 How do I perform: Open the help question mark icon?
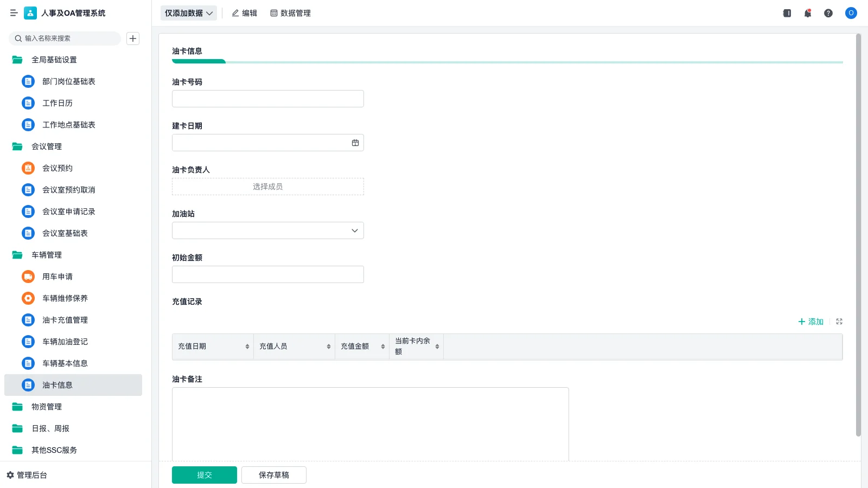click(828, 13)
